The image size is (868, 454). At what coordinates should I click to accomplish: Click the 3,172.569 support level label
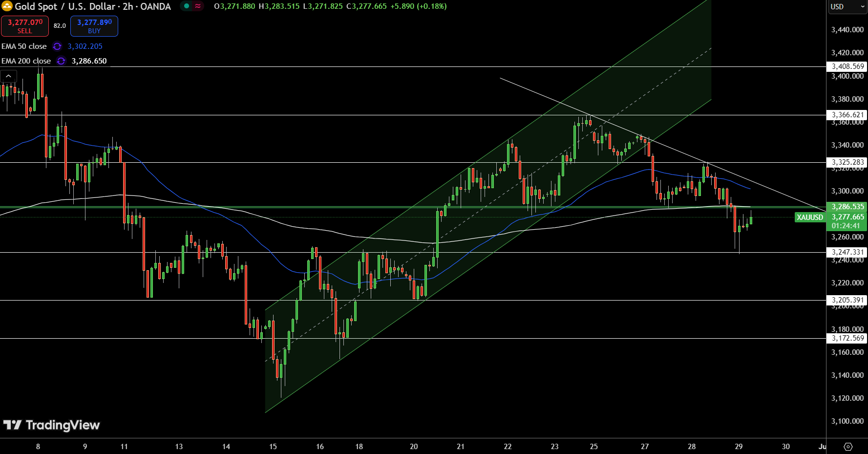click(847, 338)
